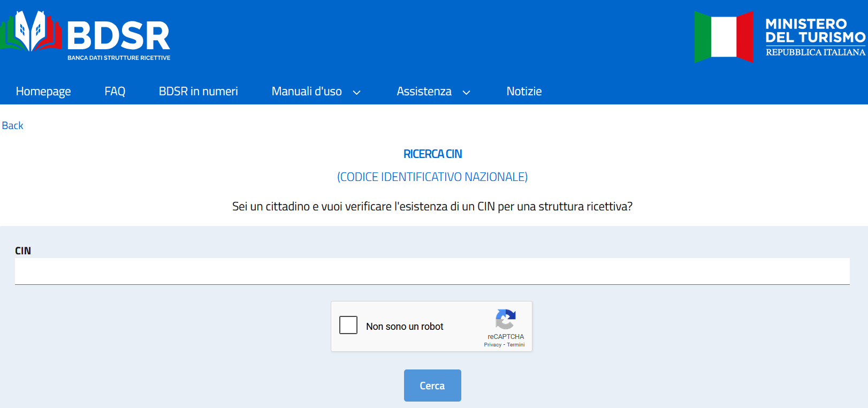Tick the "Non sono un robot" checkbox

click(x=348, y=325)
